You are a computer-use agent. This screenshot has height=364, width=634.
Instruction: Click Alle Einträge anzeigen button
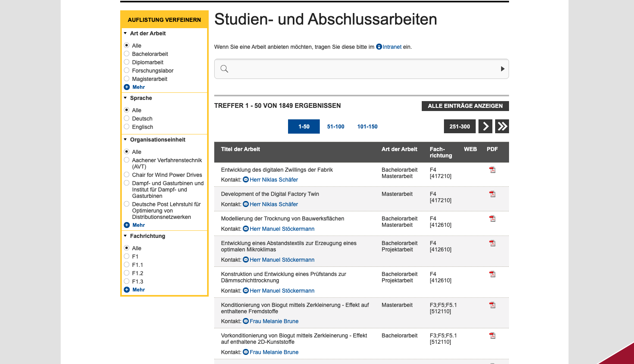(465, 106)
